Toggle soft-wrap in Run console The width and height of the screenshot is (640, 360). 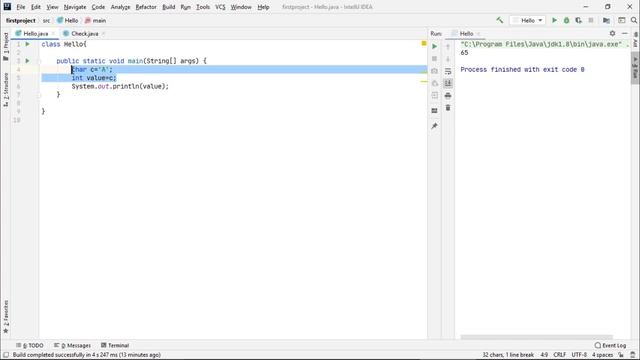(448, 71)
